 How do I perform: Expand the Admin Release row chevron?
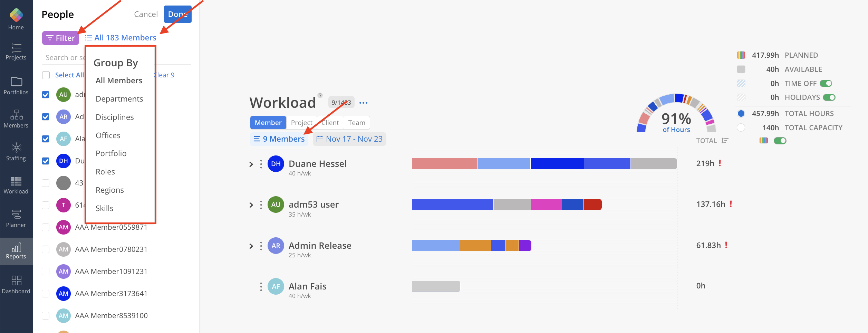click(x=251, y=246)
